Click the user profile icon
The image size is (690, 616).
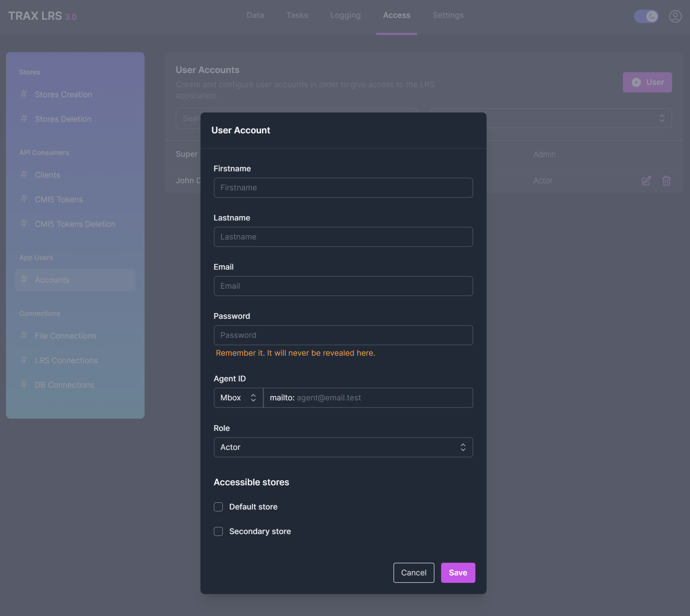point(675,16)
